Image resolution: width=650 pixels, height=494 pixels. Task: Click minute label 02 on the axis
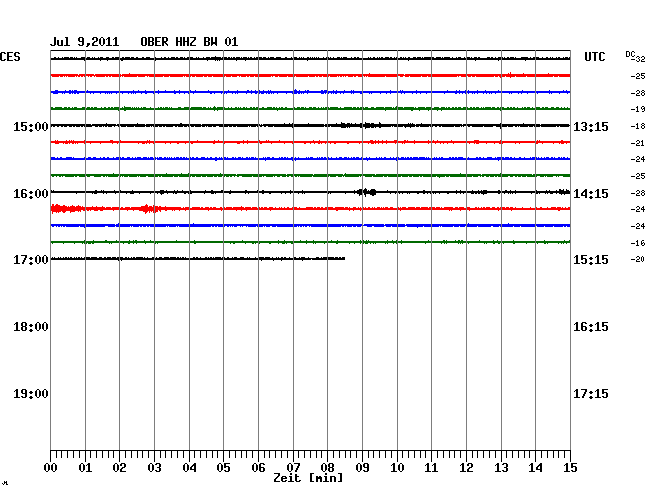tap(119, 468)
